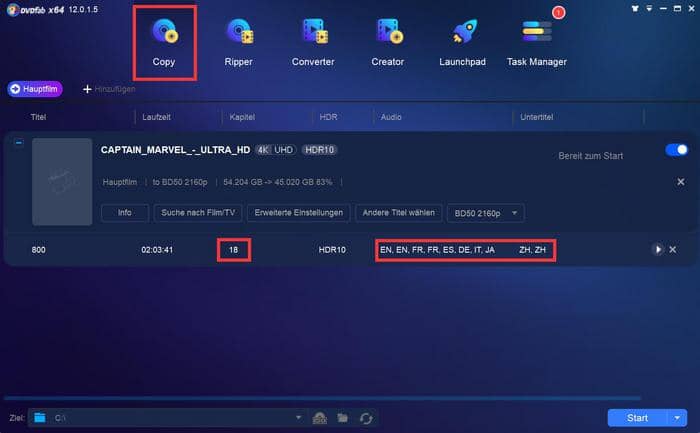Click the CAPTAIN_MARVEL_-_ULTRA_HD title
This screenshot has height=433, width=700.
point(175,150)
